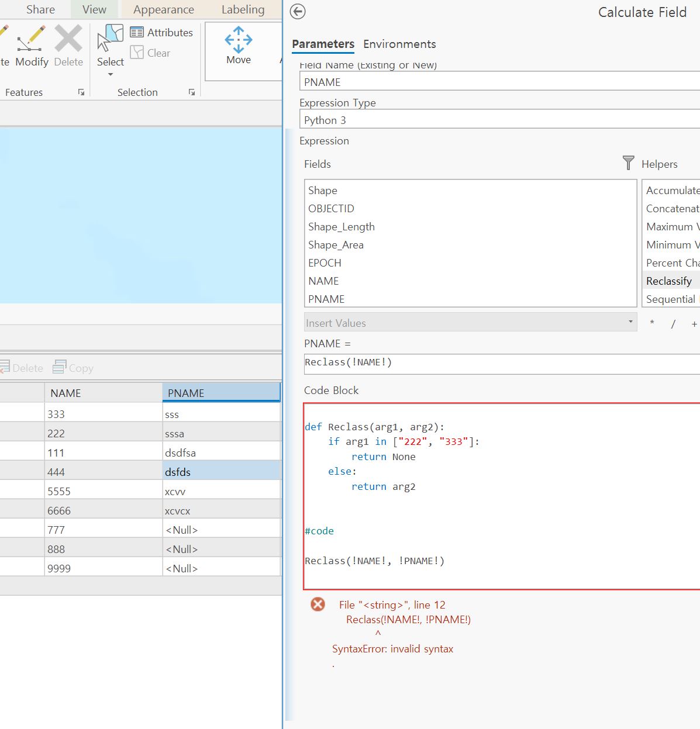Click the NAME cell with value 333

point(104,414)
